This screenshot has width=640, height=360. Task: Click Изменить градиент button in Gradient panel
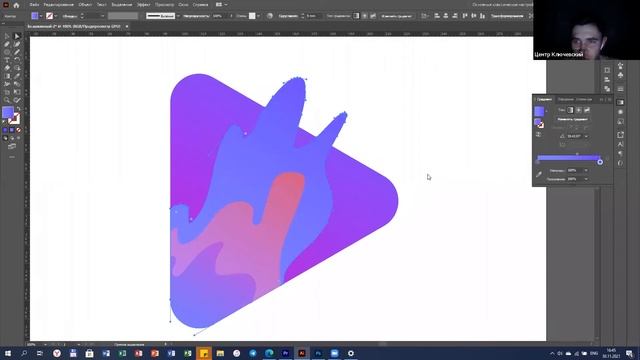(573, 119)
